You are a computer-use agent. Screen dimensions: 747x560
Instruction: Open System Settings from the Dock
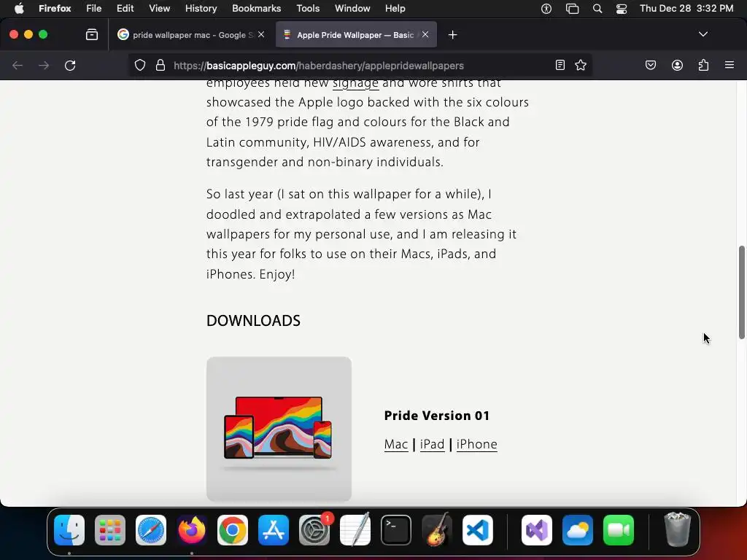(x=314, y=530)
